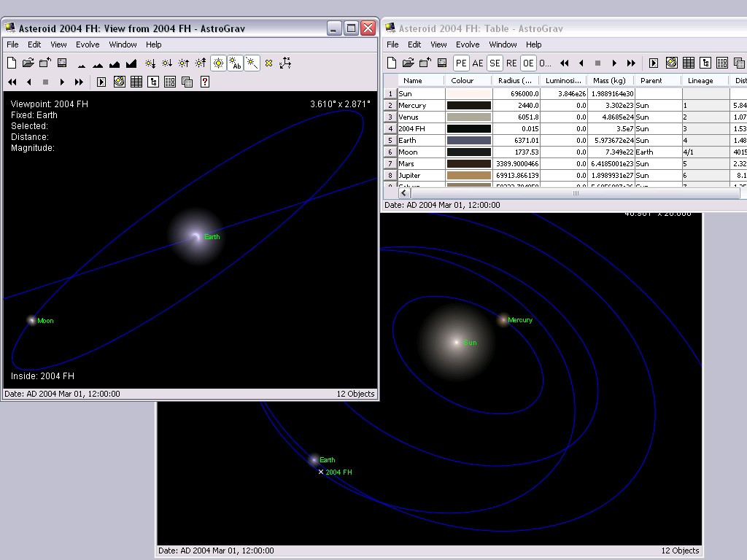Image resolution: width=747 pixels, height=560 pixels.
Task: Open Evolve menu in Table window
Action: pos(468,44)
